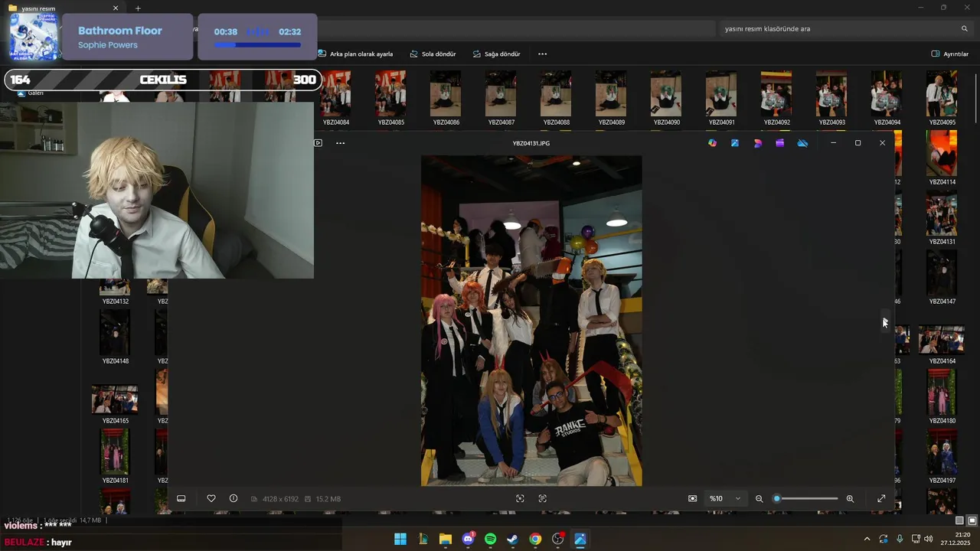Image resolution: width=980 pixels, height=551 pixels.
Task: Open the %10 zoom level dropdown
Action: point(725,499)
